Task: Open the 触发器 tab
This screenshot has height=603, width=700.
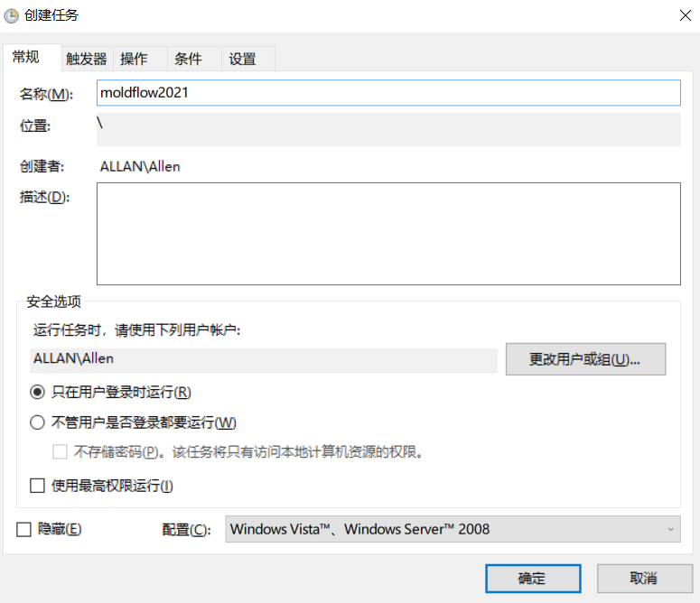Action: coord(87,59)
